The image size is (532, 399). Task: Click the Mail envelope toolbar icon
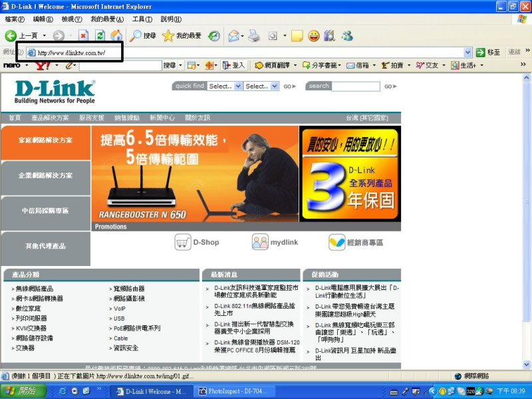[x=233, y=36]
